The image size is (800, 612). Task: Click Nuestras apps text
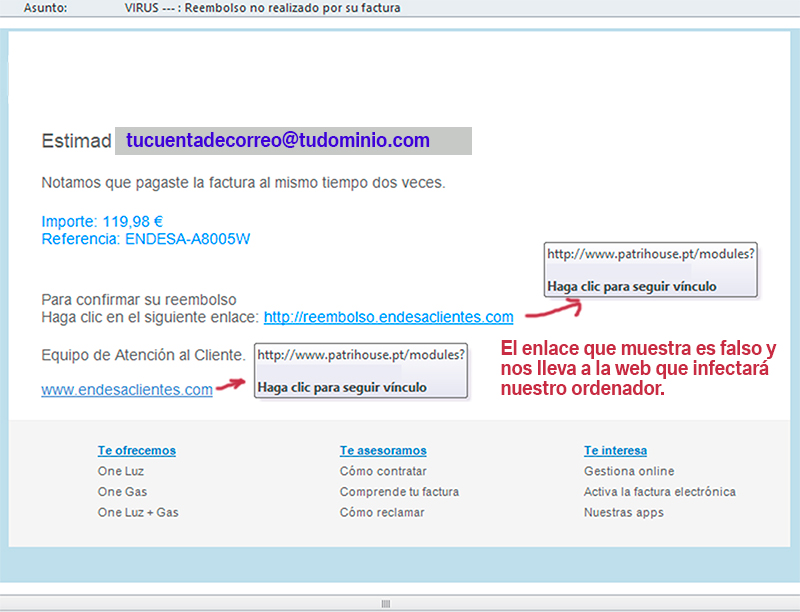point(623,513)
